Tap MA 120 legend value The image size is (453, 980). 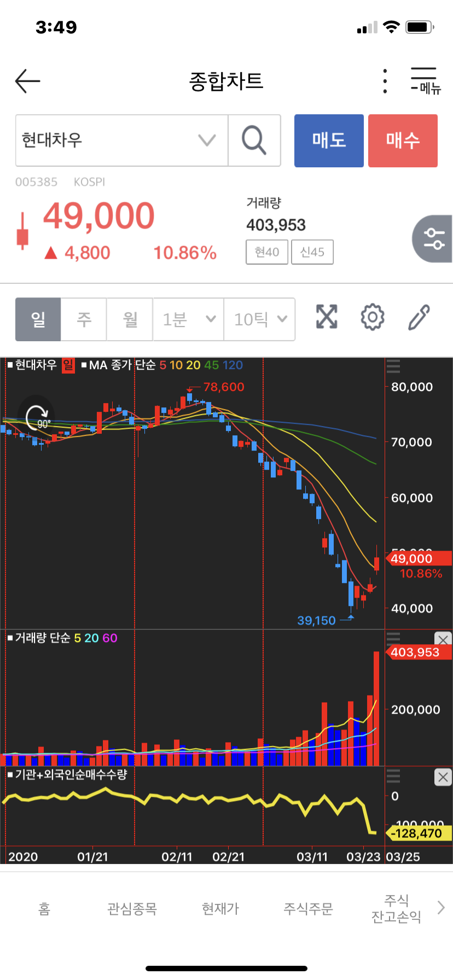[233, 365]
